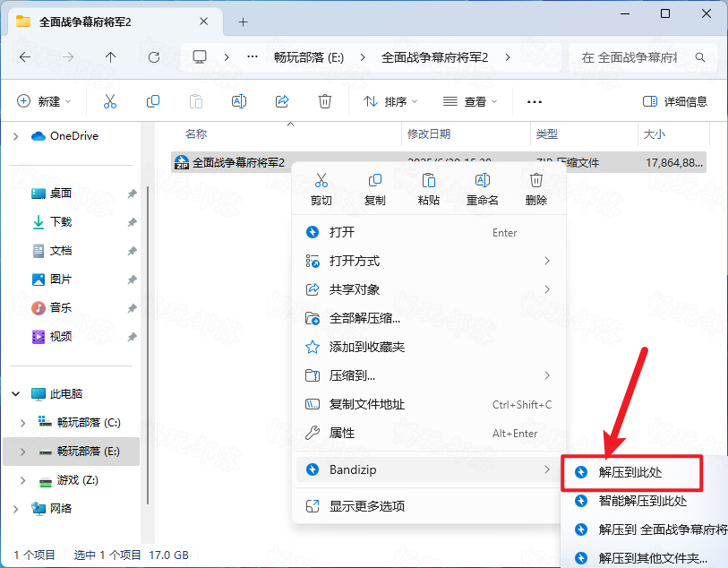The width and height of the screenshot is (728, 568).
Task: Sort files by 大小 column header
Action: 655,134
